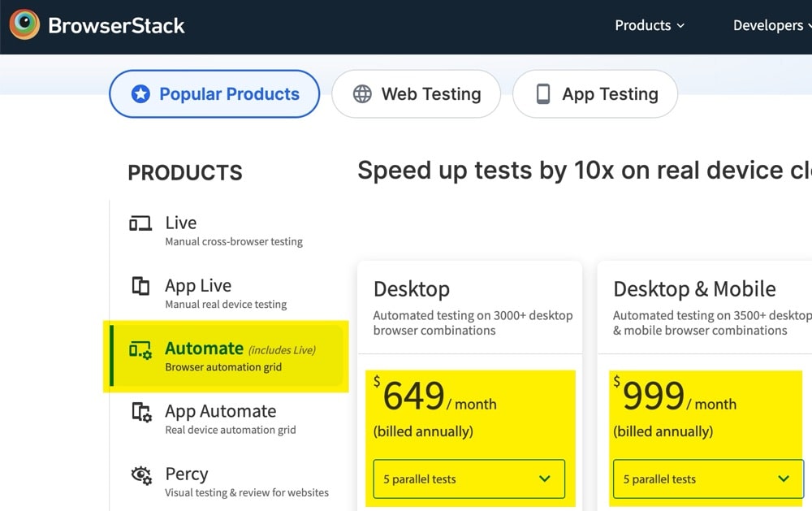Click 'Manual real device testing' subtitle
Viewport: 812px width, 511px height.
(x=226, y=304)
